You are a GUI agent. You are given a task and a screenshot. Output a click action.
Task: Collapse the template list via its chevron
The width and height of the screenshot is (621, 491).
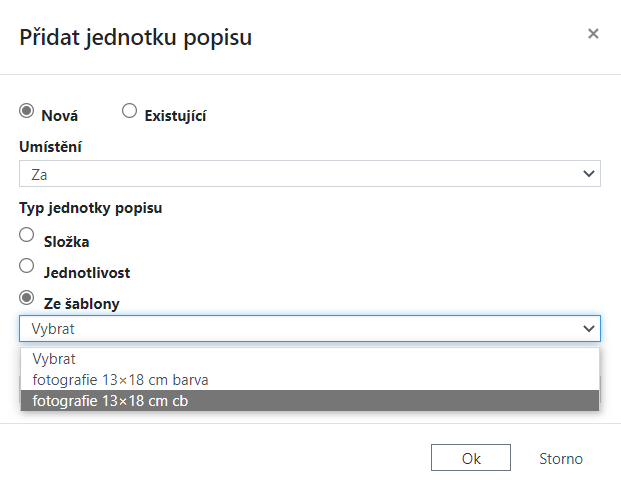[x=588, y=329]
